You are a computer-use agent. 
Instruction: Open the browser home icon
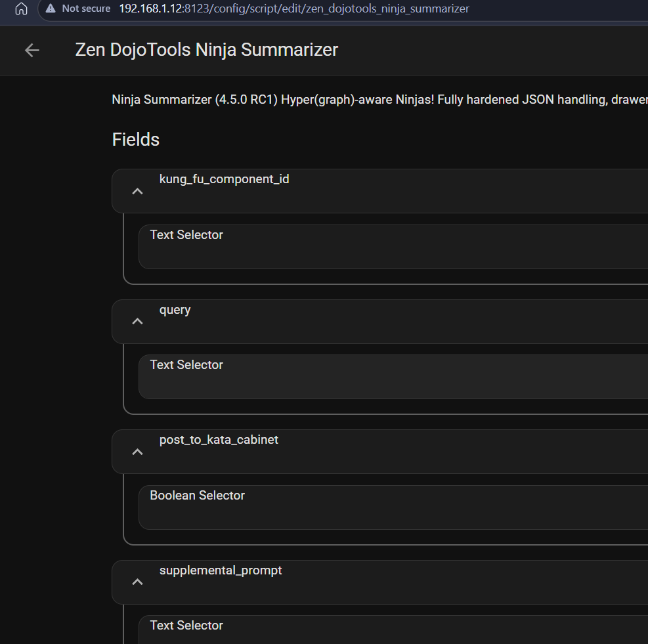pyautogui.click(x=21, y=9)
